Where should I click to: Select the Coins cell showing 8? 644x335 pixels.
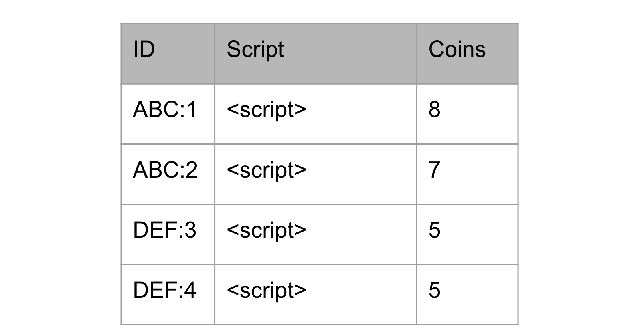[x=468, y=114]
